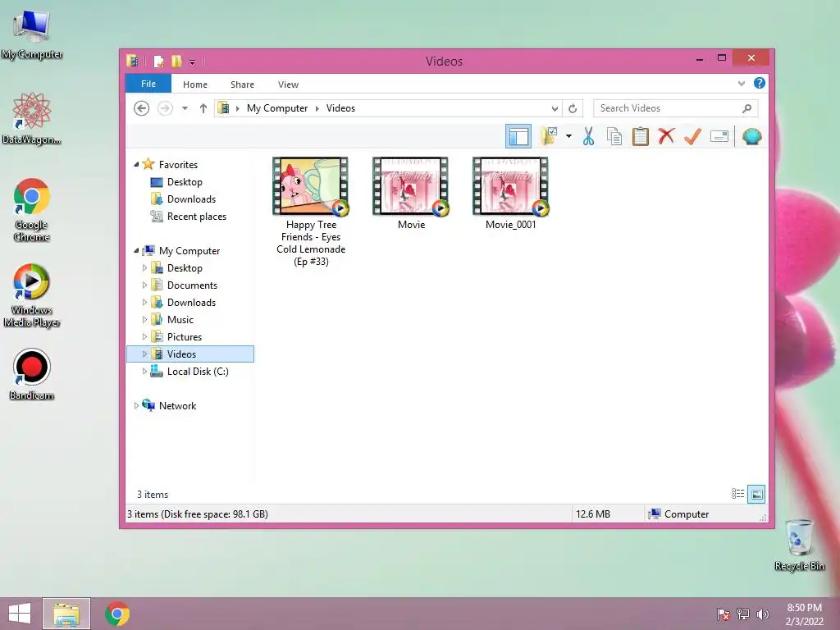Click the scissors Cut icon
Viewport: 840px width, 630px height.
tap(588, 136)
